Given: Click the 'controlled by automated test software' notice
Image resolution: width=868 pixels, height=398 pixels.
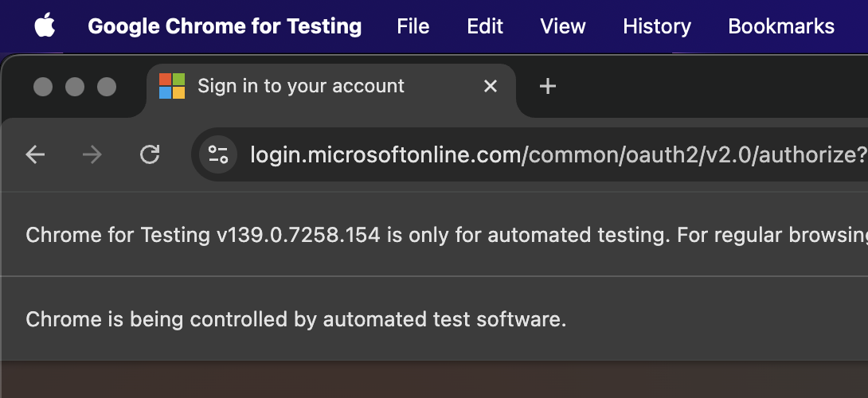Looking at the screenshot, I should [x=295, y=319].
